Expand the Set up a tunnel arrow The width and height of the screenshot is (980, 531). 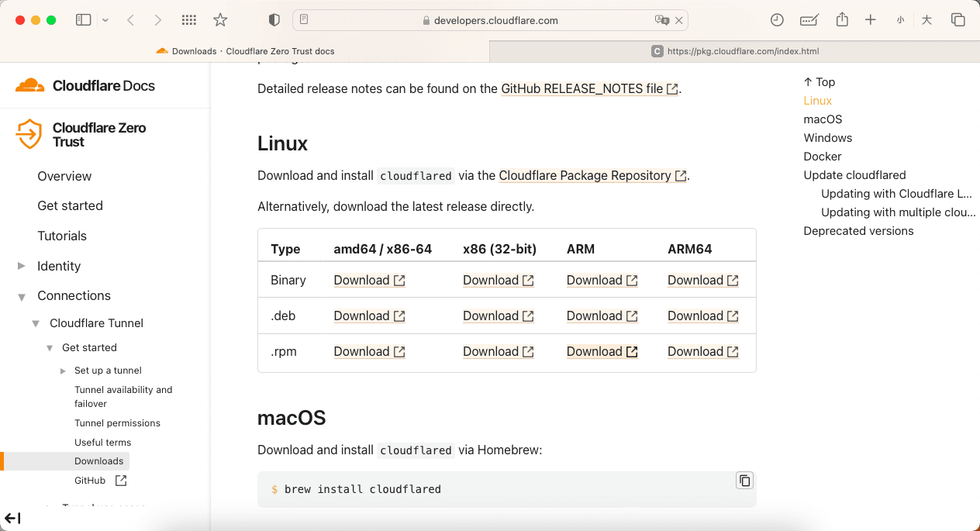point(63,371)
